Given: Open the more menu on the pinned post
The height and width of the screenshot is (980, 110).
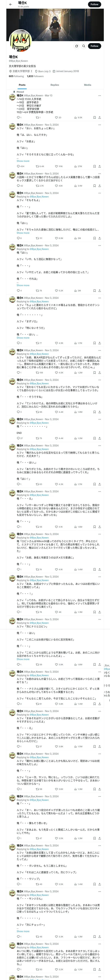Looking at the screenshot, I should pyautogui.click(x=99, y=96).
